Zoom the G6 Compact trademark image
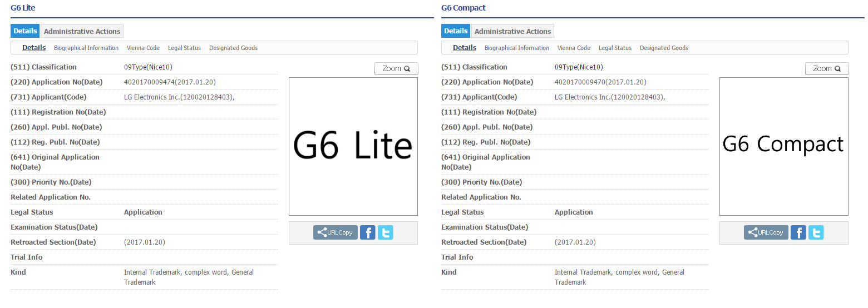 (x=827, y=68)
